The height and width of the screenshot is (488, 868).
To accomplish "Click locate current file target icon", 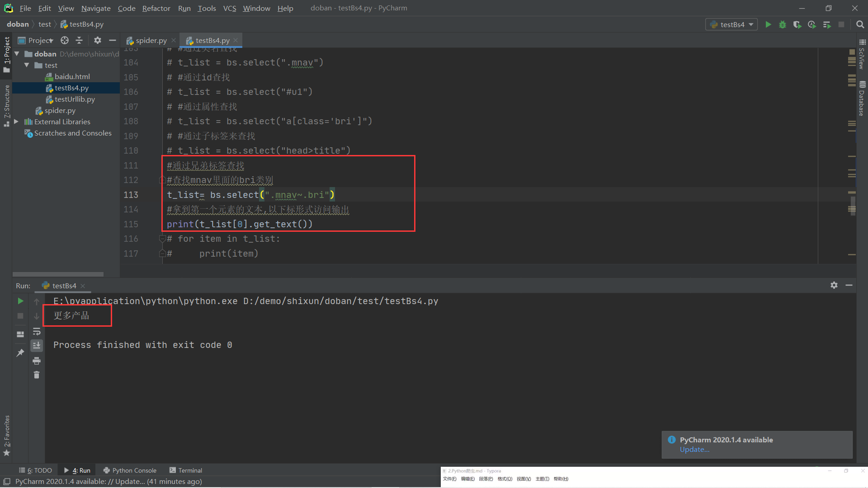I will point(65,40).
